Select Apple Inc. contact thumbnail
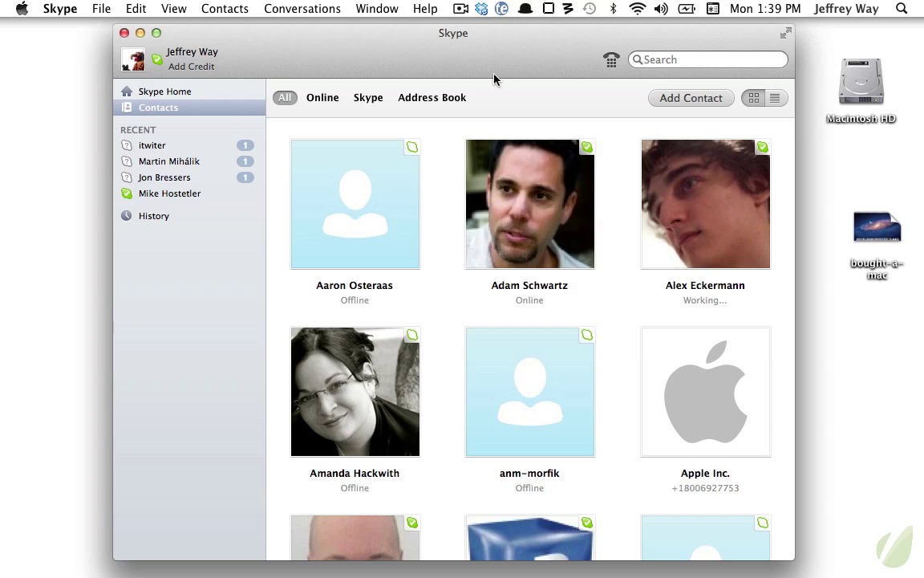Image resolution: width=924 pixels, height=578 pixels. (705, 392)
